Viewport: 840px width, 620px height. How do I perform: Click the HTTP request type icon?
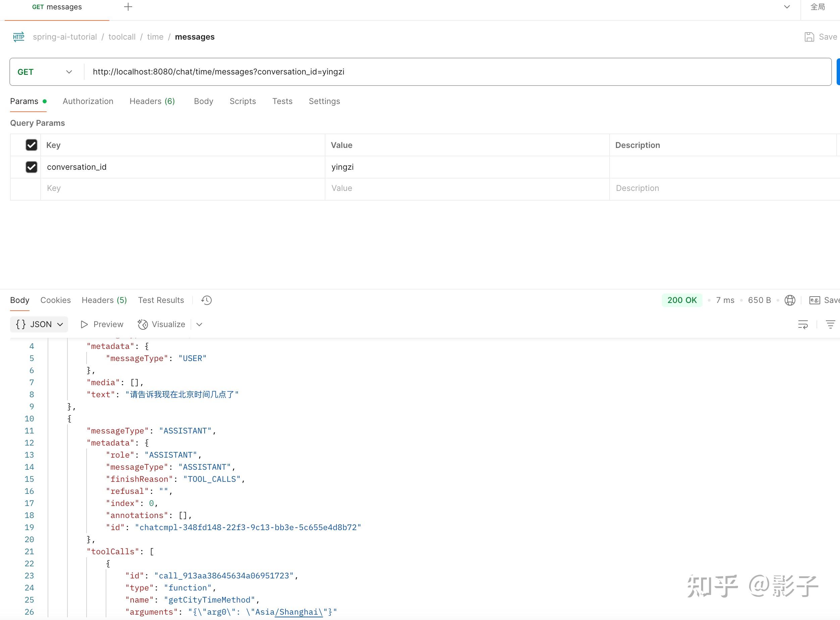click(19, 37)
